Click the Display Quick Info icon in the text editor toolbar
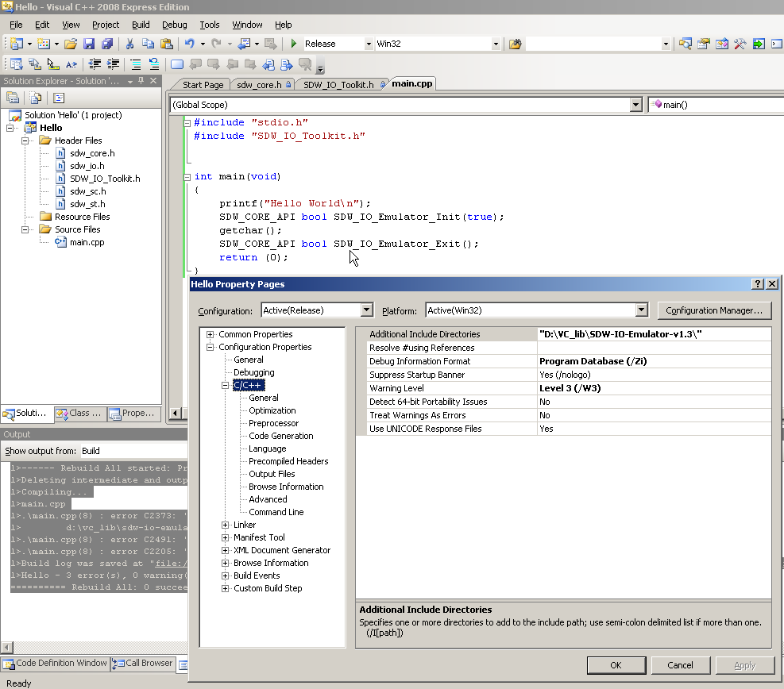This screenshot has height=689, width=784. [52, 64]
